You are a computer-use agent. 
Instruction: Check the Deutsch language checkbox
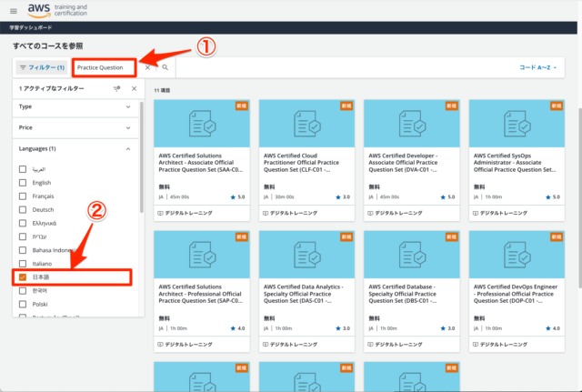23,210
